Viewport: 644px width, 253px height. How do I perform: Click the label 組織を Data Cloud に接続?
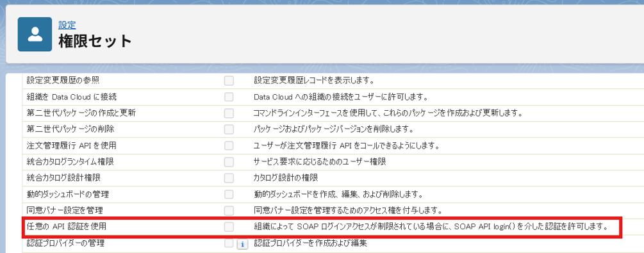[72, 97]
